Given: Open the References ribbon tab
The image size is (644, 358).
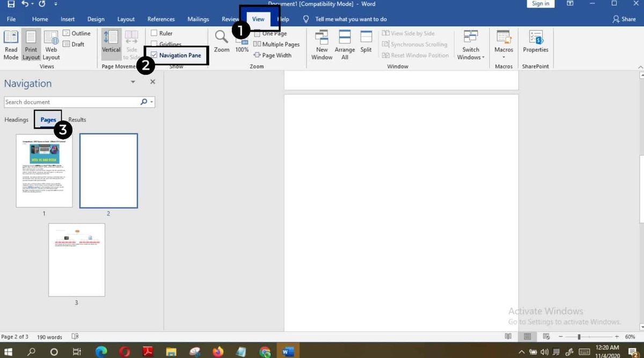Looking at the screenshot, I should coord(161,19).
